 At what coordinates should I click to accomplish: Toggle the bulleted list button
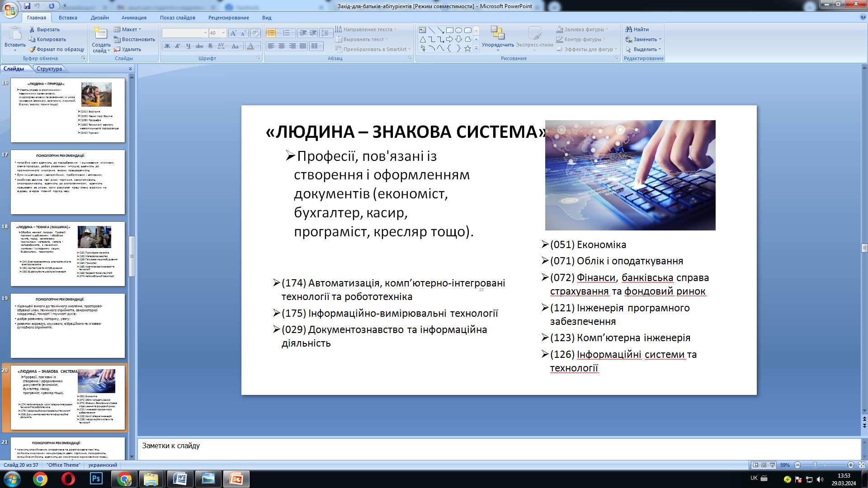point(270,33)
